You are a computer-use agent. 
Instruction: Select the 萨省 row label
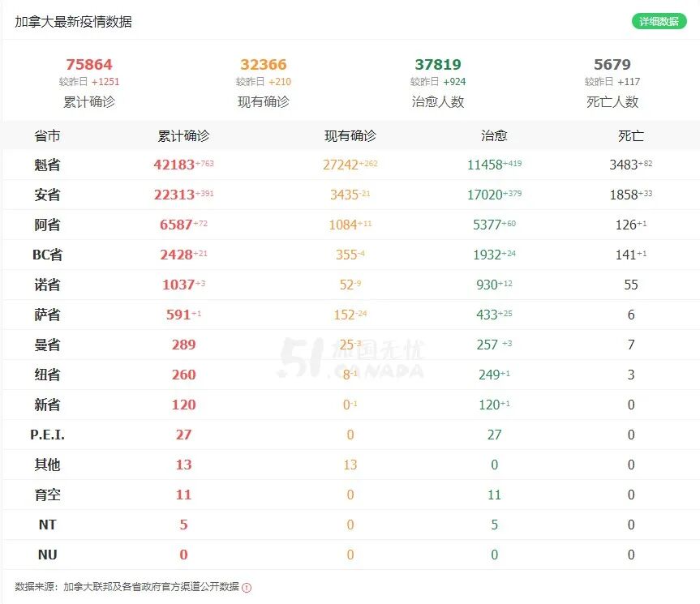pos(47,315)
